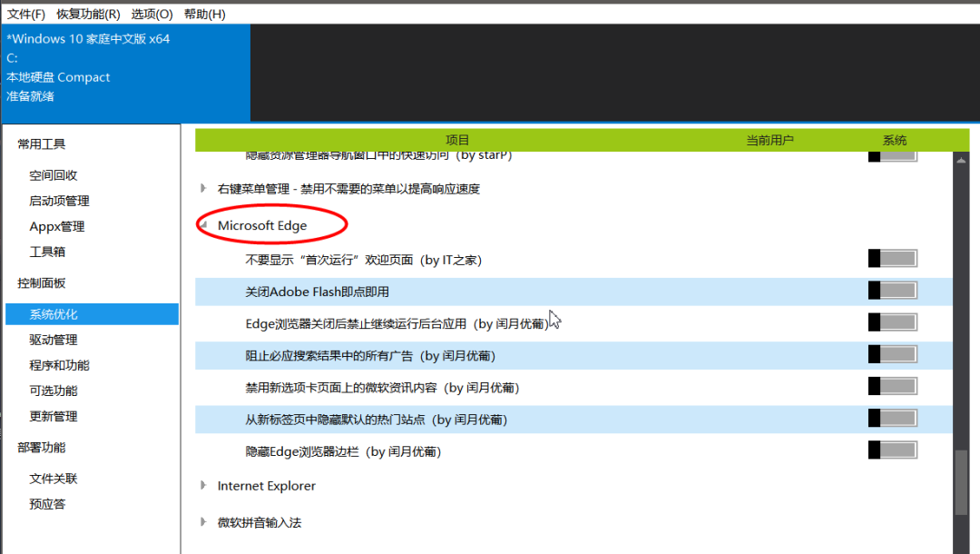
Task: Select row text 不要显示“首次运行”欢迎页面
Action: pyautogui.click(x=363, y=260)
